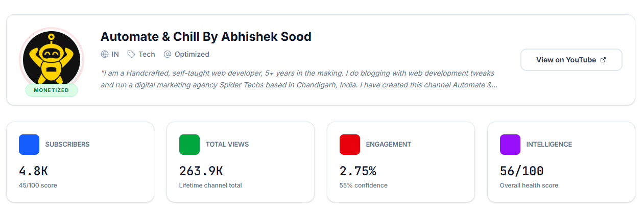Click the 263.9K total views value
This screenshot has height=211, width=644.
click(x=201, y=171)
